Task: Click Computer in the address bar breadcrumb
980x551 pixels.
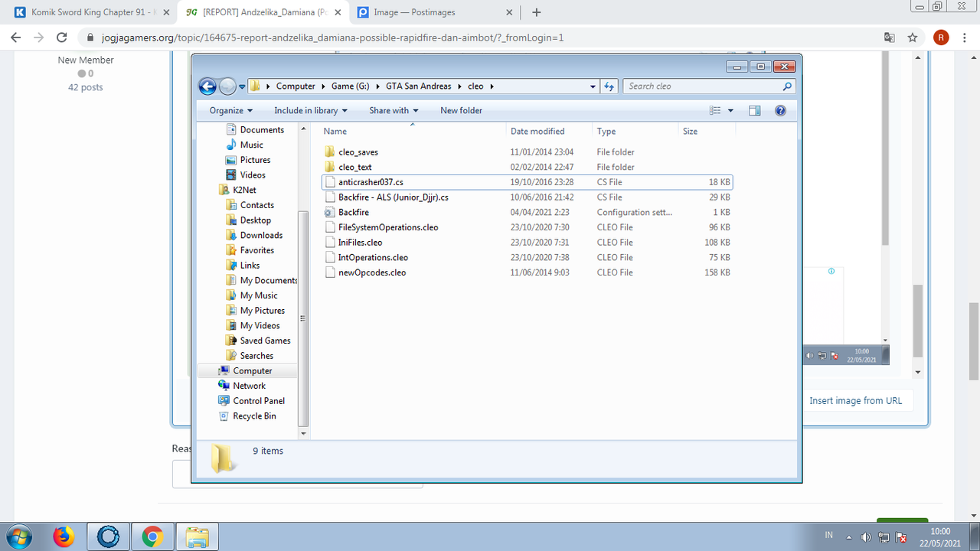Action: 296,86
